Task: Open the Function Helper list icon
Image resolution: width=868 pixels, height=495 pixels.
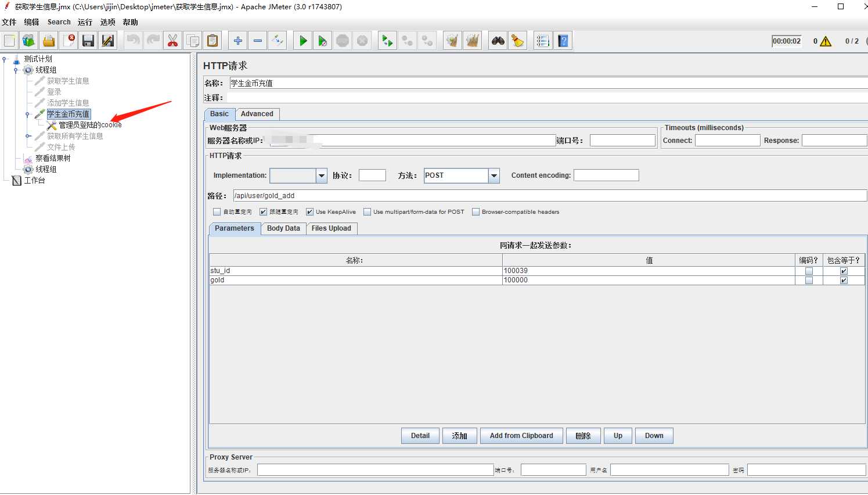Action: [x=543, y=41]
